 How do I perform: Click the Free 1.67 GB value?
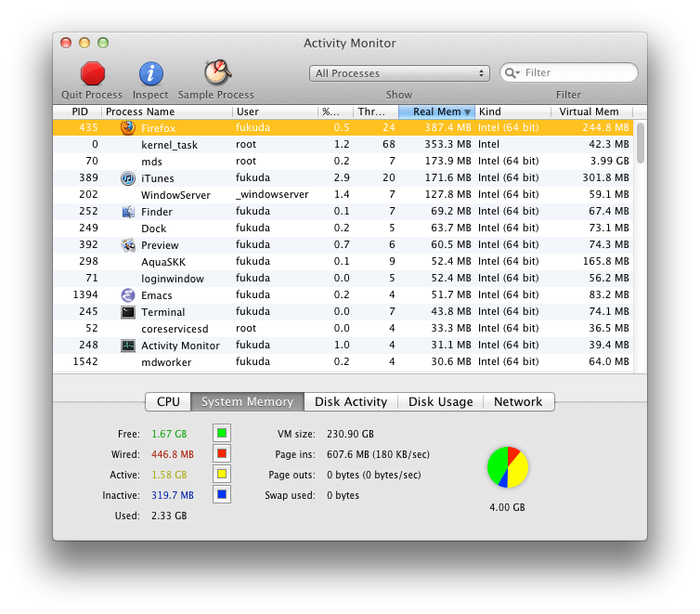(169, 434)
